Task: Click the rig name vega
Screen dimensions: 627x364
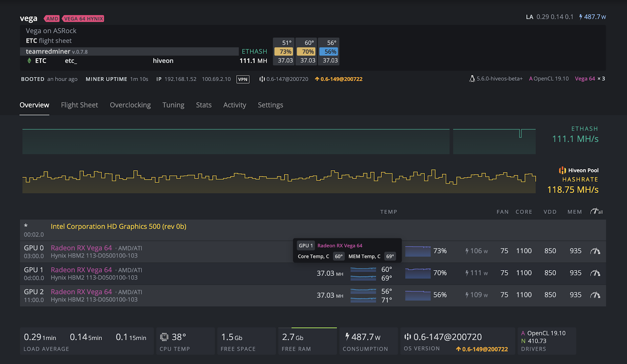Action: point(29,18)
